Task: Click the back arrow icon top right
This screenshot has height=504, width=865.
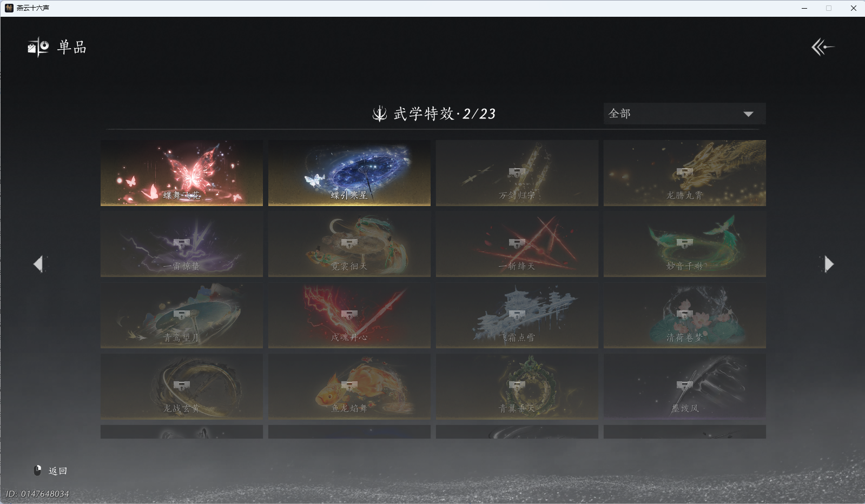Action: tap(822, 47)
